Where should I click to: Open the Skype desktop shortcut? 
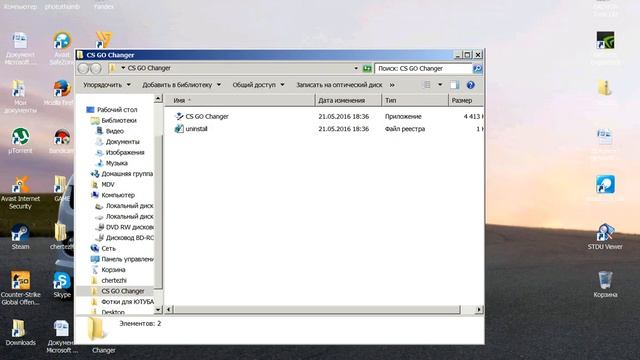pos(62,285)
